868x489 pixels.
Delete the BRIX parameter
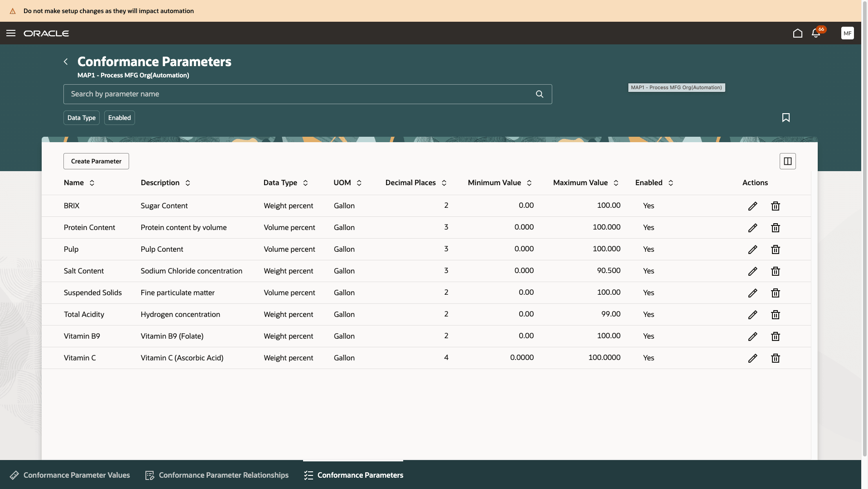776,206
